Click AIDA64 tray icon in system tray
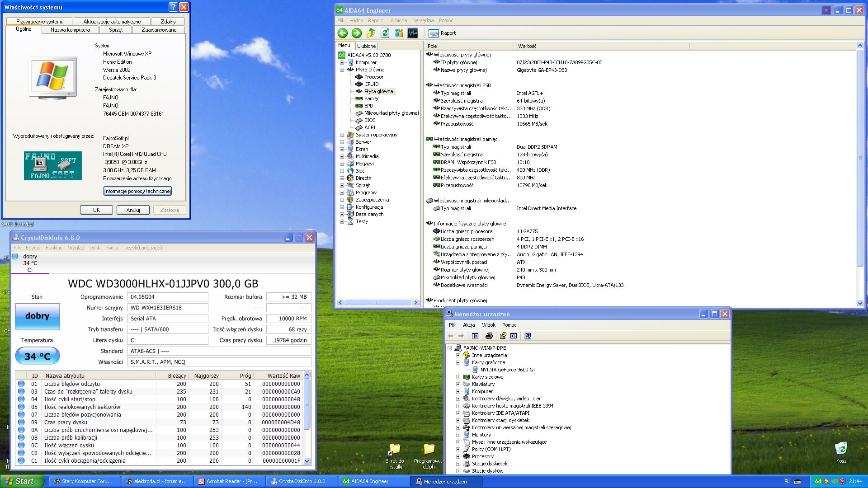Screen dimensions: 868x488 pos(818,482)
